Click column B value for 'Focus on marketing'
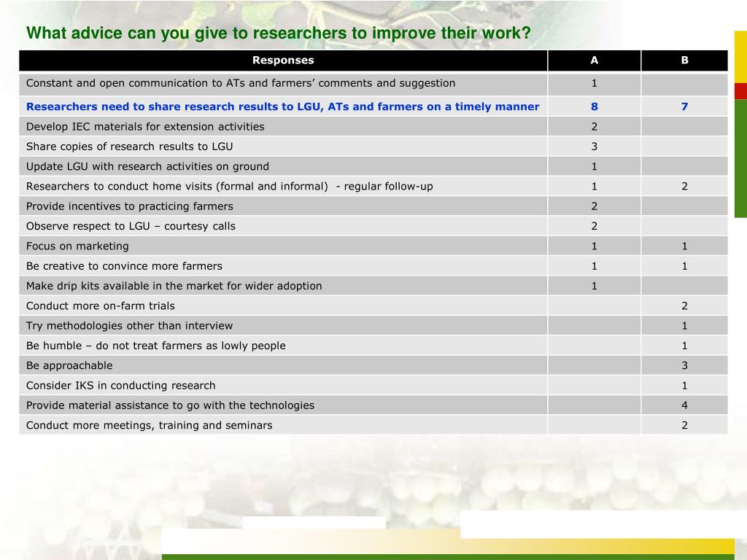747x560 pixels. pyautogui.click(x=684, y=246)
